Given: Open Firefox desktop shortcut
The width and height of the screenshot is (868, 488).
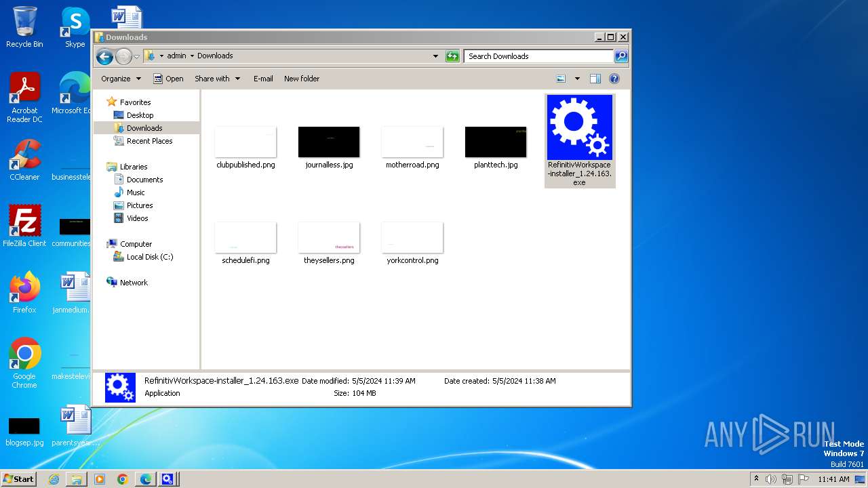Looking at the screenshot, I should pos(24,293).
